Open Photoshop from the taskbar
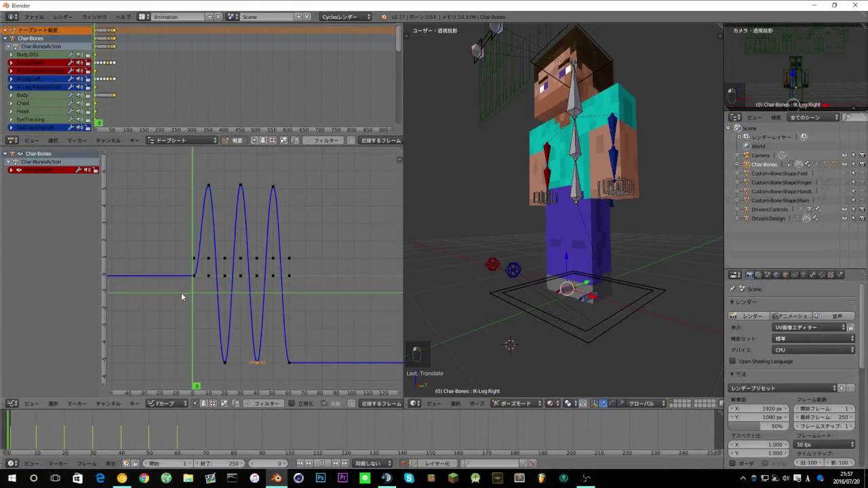 321,478
